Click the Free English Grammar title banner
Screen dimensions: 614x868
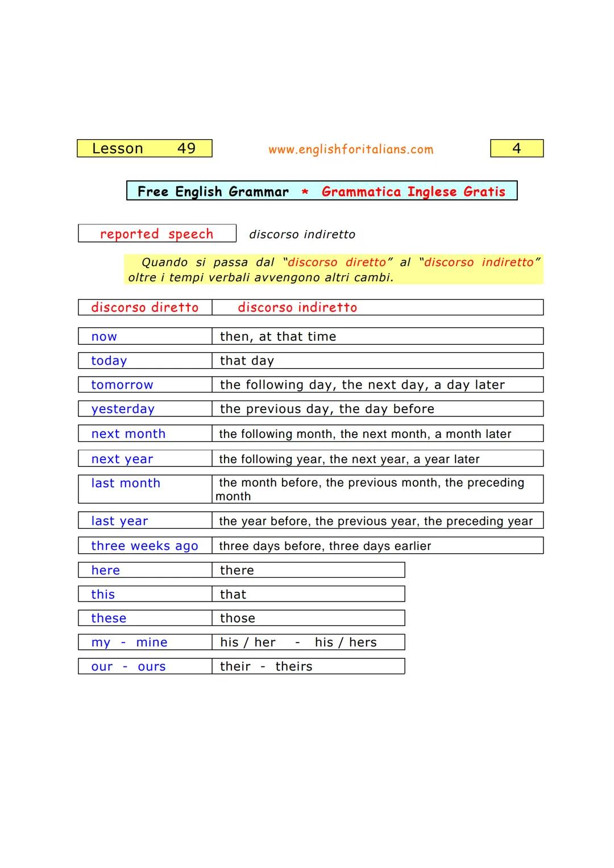point(321,191)
